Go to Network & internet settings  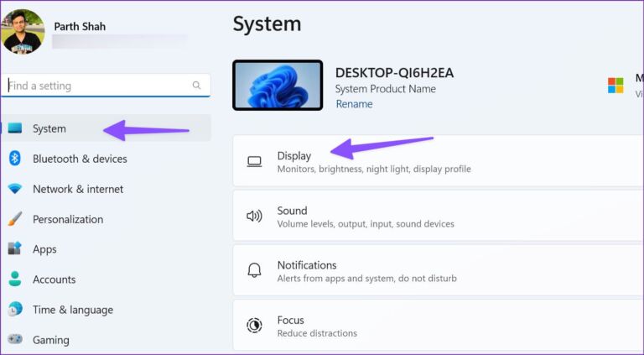106,189
